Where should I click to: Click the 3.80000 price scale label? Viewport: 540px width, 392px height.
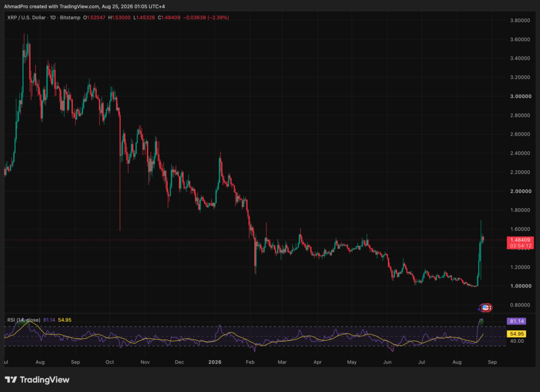click(520, 21)
